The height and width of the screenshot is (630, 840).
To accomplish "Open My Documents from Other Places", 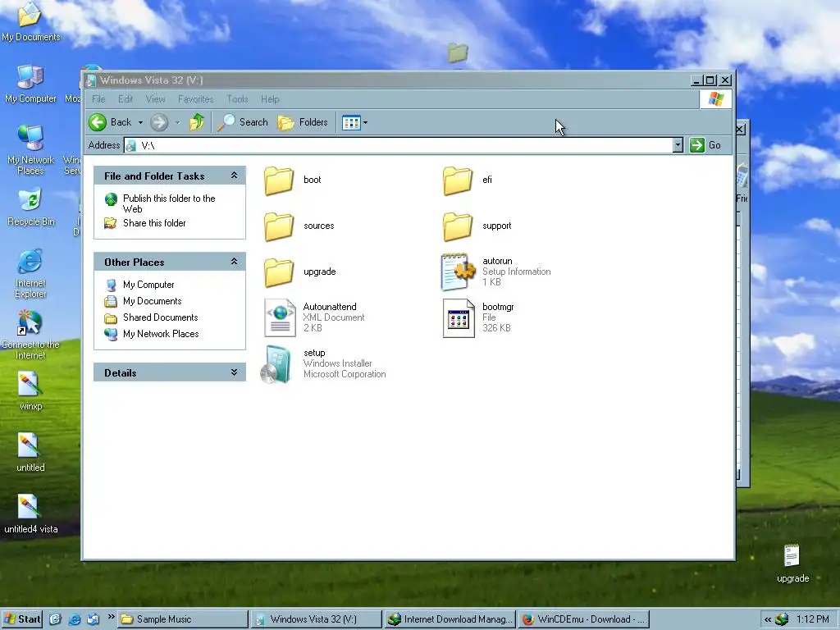I will coord(152,301).
